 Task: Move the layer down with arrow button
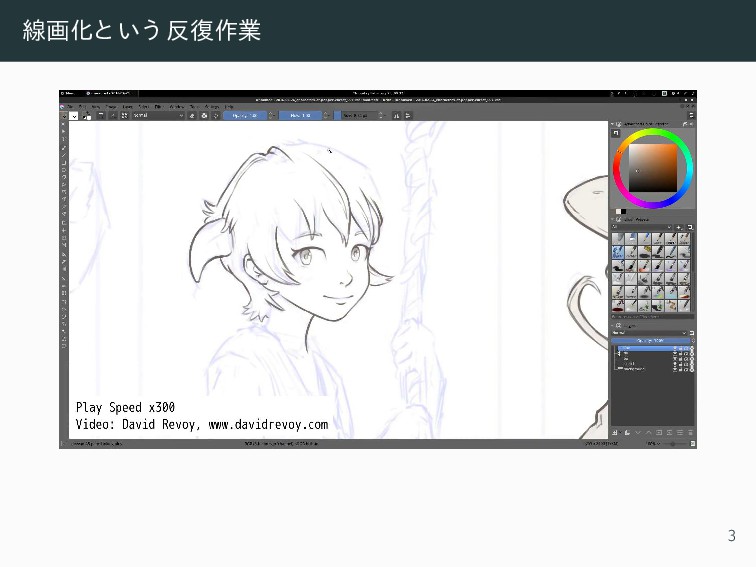[638, 433]
